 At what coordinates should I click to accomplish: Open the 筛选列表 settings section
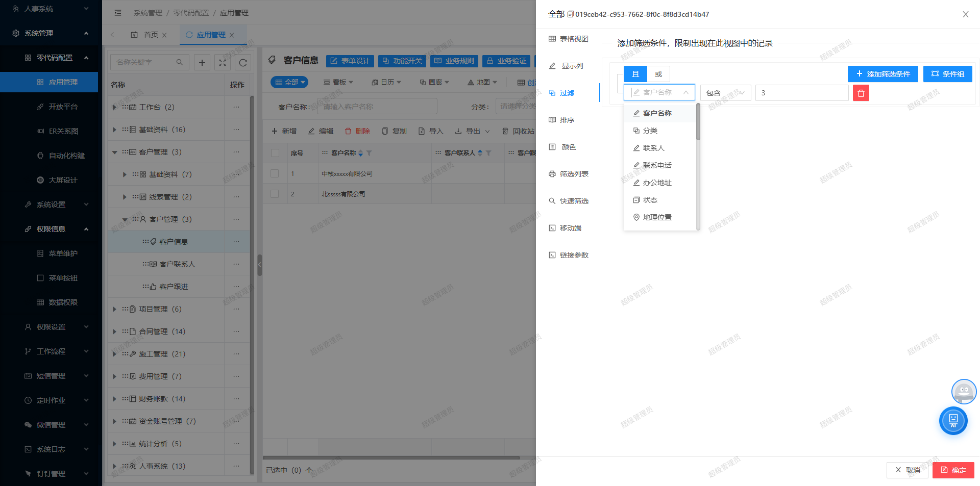[568, 174]
